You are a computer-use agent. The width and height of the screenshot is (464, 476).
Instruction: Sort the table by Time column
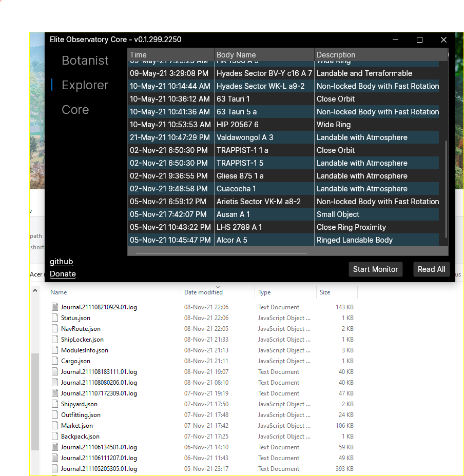pos(171,55)
